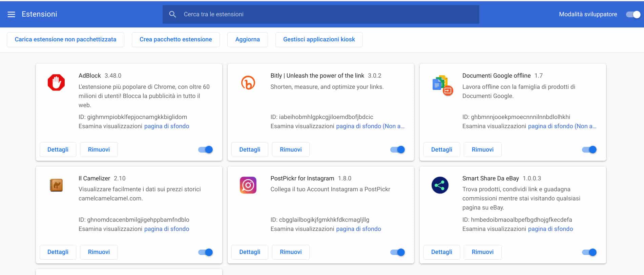The height and width of the screenshot is (275, 644).
Task: Click the Estensioni page title
Action: [39, 14]
